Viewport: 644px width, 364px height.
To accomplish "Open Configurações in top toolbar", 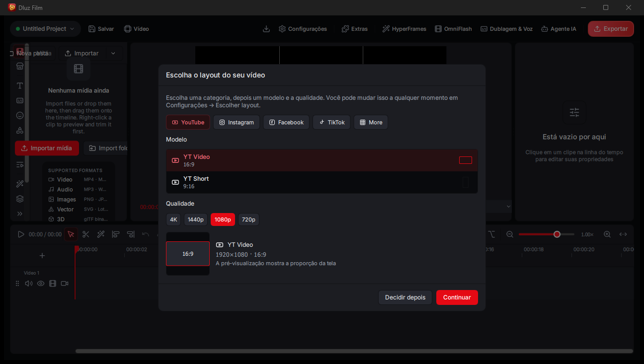I will (303, 29).
